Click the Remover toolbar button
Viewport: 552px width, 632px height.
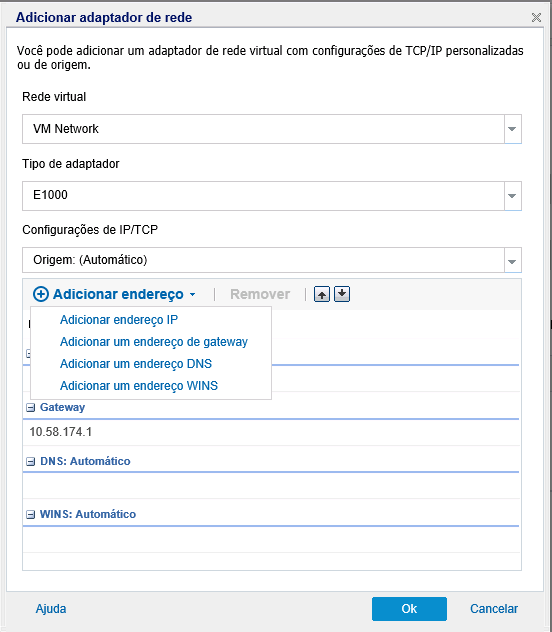click(260, 294)
